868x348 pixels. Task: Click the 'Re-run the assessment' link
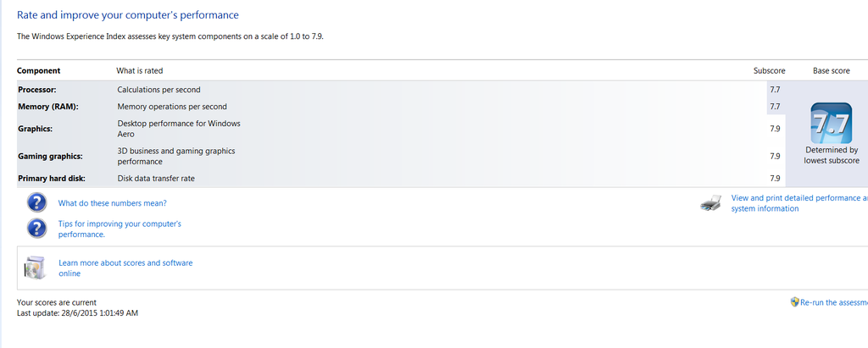(834, 302)
